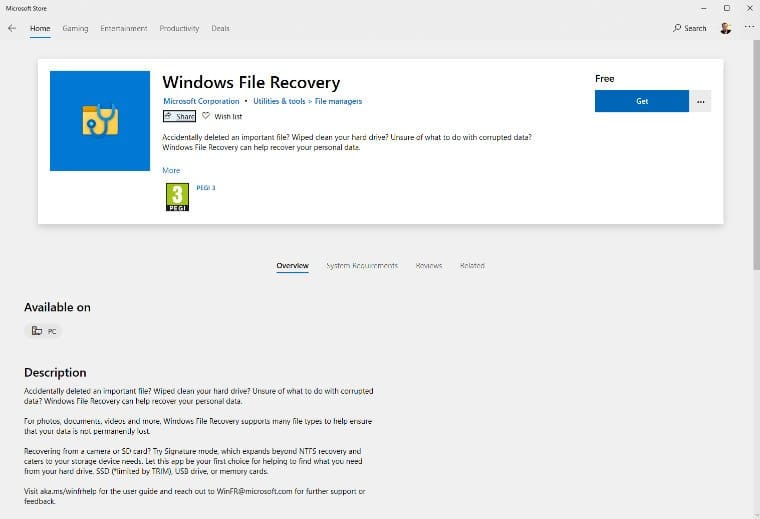Open the user account avatar
The width and height of the screenshot is (760, 519).
[726, 28]
